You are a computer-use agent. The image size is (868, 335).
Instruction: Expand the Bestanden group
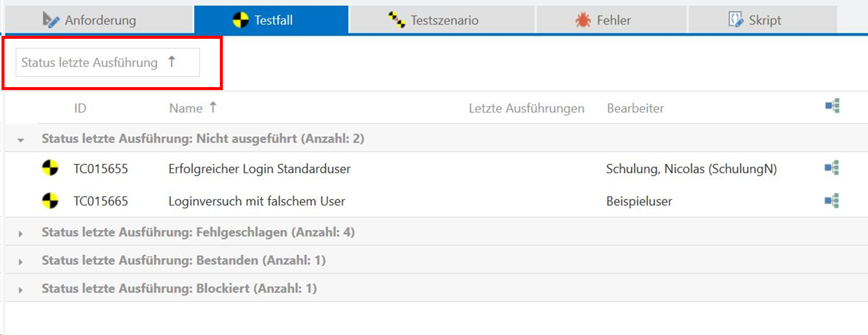(20, 262)
